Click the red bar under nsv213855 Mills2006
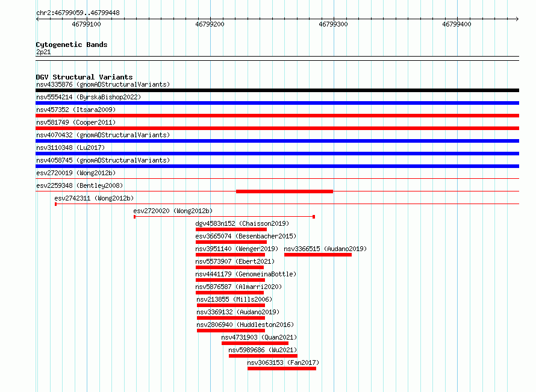Viewport: 536px width, 392px height. pyautogui.click(x=231, y=305)
